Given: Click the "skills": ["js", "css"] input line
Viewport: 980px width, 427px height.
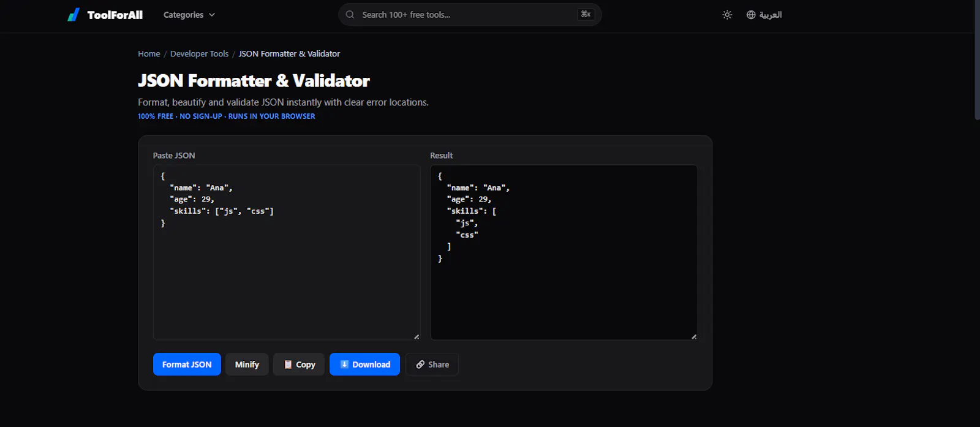Looking at the screenshot, I should coord(222,211).
